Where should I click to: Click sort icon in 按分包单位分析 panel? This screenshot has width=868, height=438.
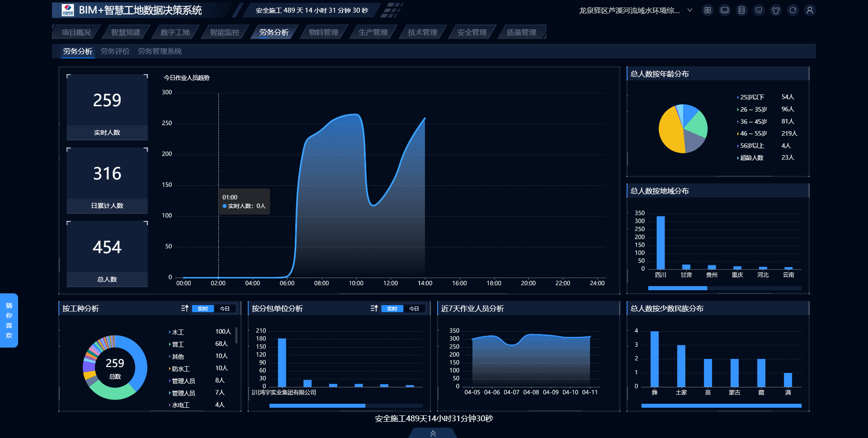pyautogui.click(x=374, y=308)
